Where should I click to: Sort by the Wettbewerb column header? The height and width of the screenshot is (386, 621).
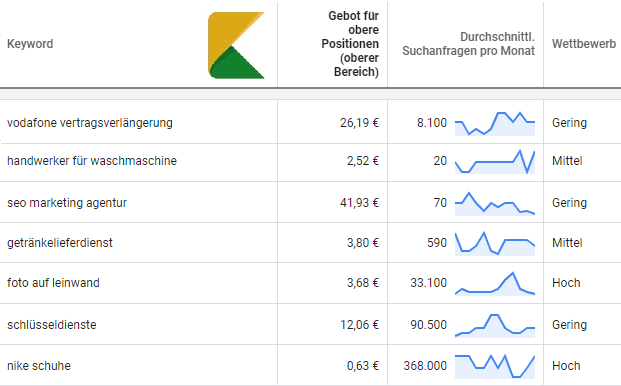click(x=584, y=44)
